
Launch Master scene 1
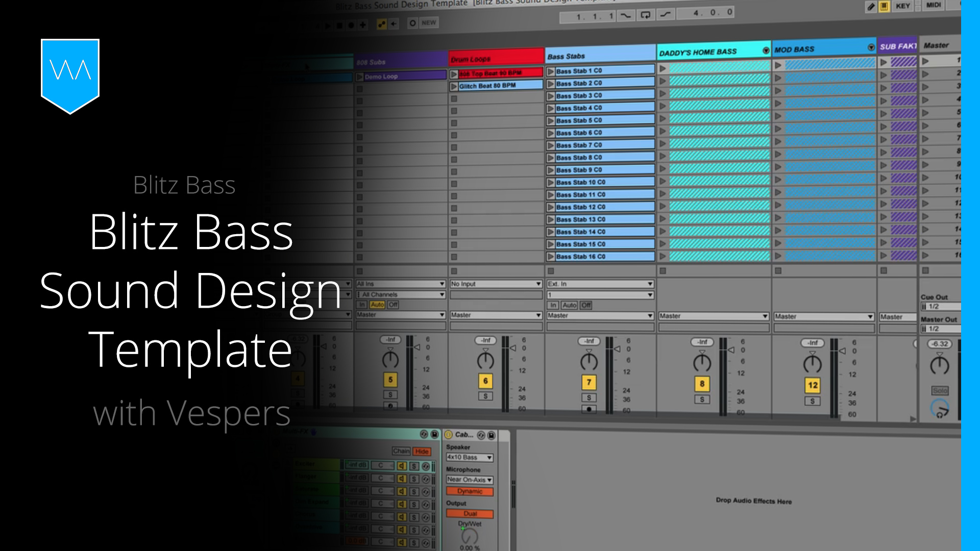(x=925, y=61)
